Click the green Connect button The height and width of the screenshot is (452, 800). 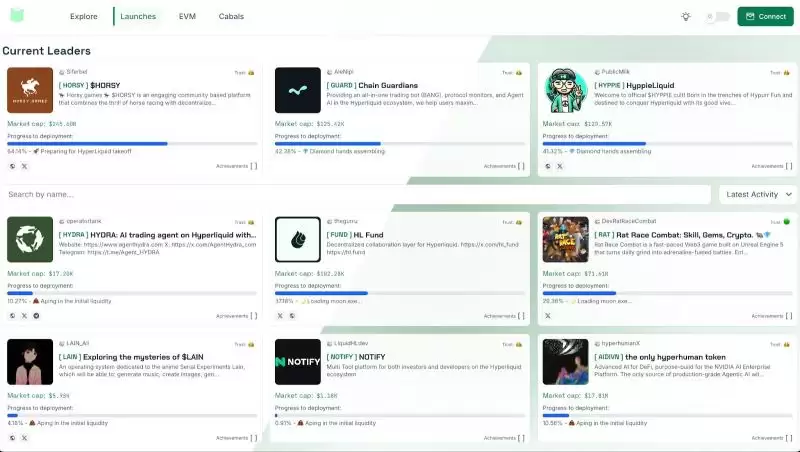[765, 16]
